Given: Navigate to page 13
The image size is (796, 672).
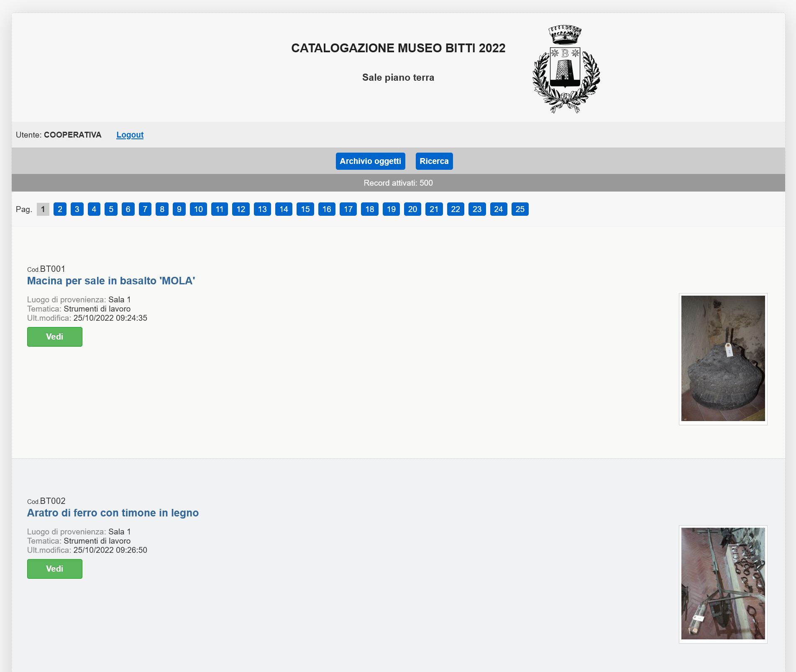Looking at the screenshot, I should point(262,209).
